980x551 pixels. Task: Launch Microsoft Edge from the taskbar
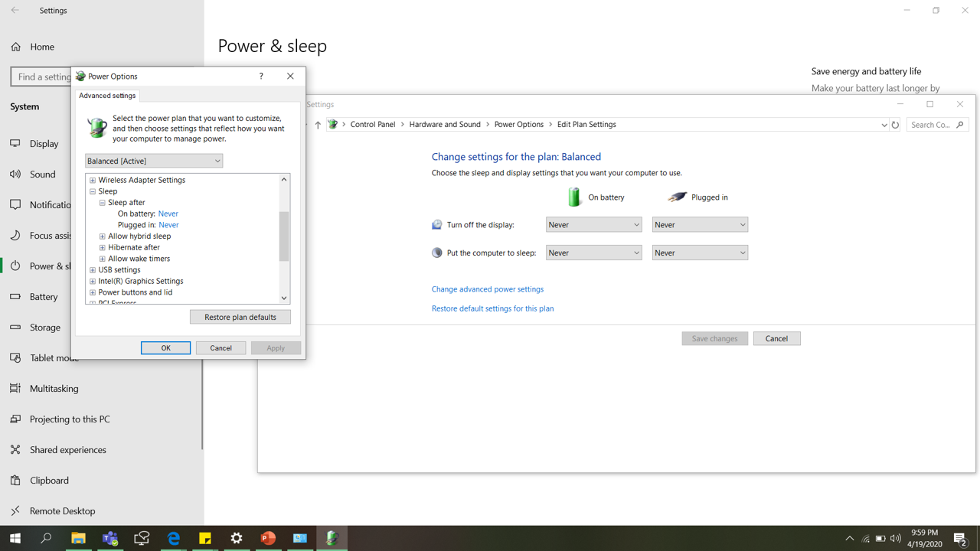[x=173, y=538]
